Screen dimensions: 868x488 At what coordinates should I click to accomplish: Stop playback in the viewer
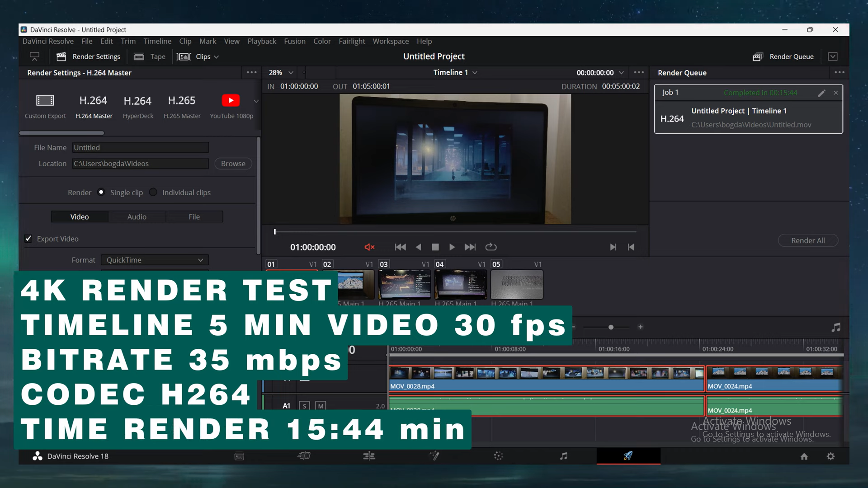[435, 247]
